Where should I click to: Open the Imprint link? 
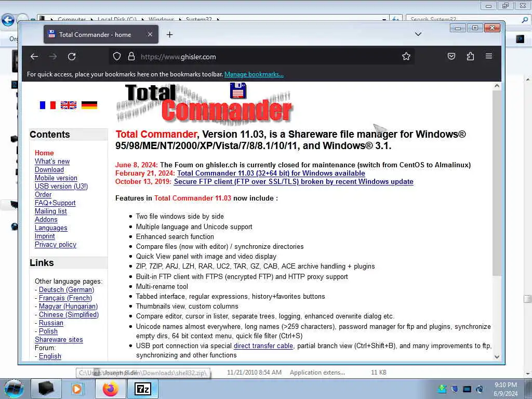click(45, 236)
